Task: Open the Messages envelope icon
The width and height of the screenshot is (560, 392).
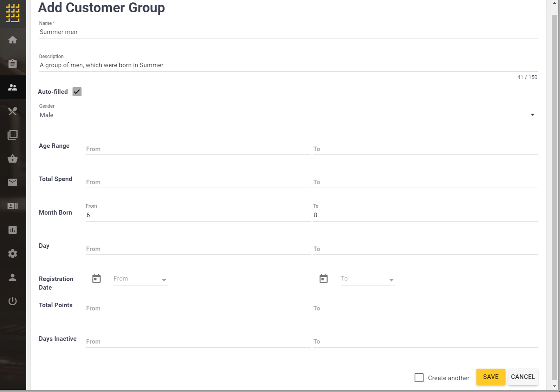Action: click(x=13, y=182)
